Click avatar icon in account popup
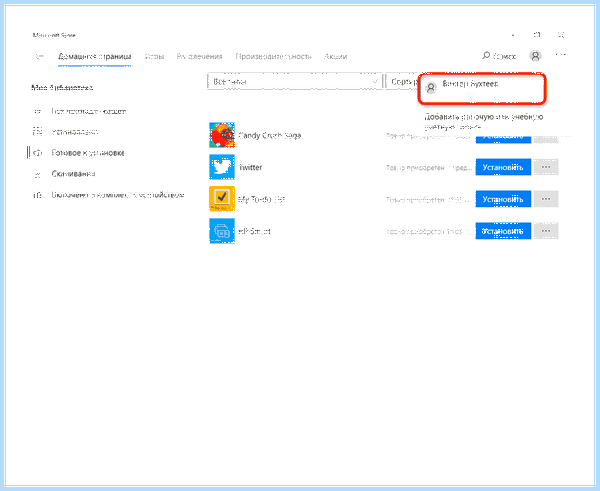600x491 pixels. click(x=431, y=88)
